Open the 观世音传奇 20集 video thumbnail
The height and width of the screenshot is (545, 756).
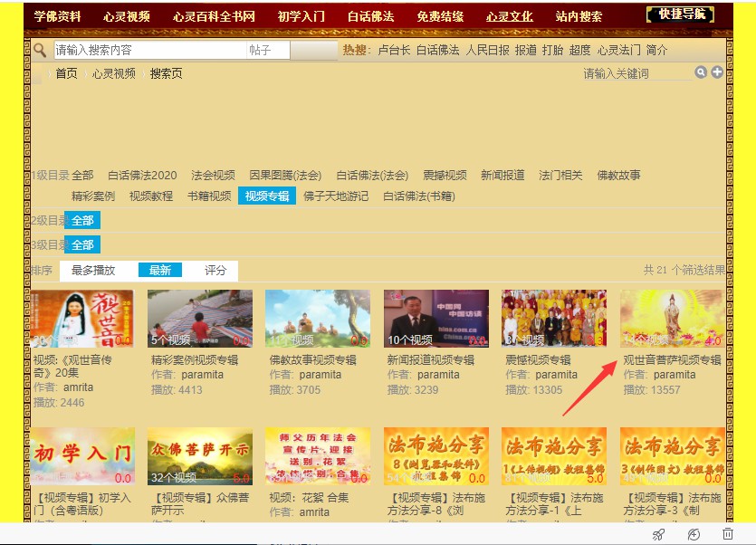[82, 319]
